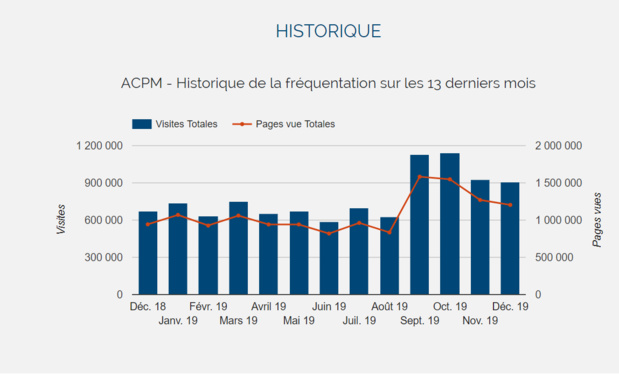Viewport: 619px width, 375px height.
Task: Click the 1 500 000 right axis value
Action: point(559,183)
